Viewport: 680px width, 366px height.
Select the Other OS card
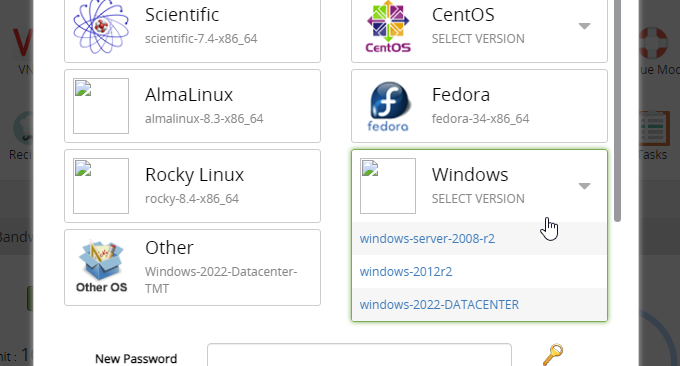pyautogui.click(x=193, y=268)
